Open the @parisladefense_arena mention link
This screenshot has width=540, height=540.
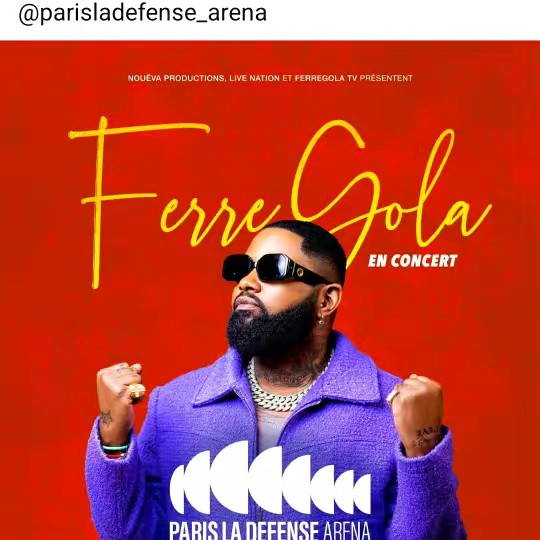(x=143, y=14)
